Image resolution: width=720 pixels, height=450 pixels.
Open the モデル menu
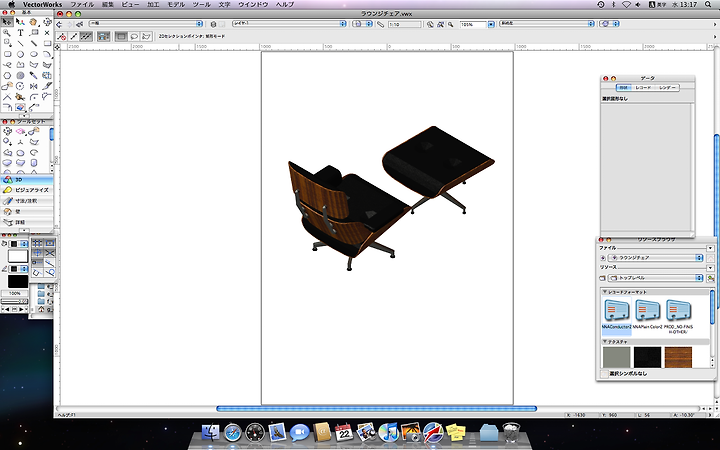coord(176,5)
